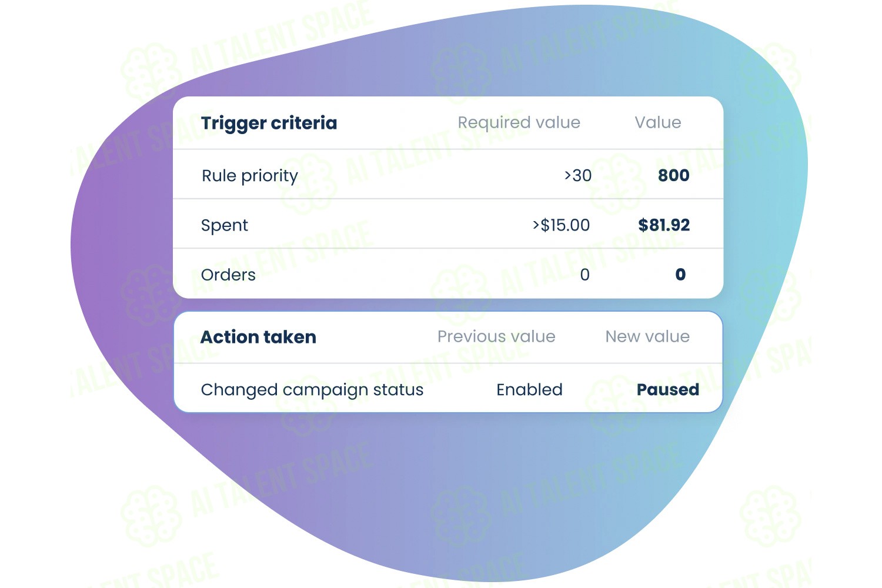Click the Trigger criteria card header row
882x588 pixels.
coord(448,123)
